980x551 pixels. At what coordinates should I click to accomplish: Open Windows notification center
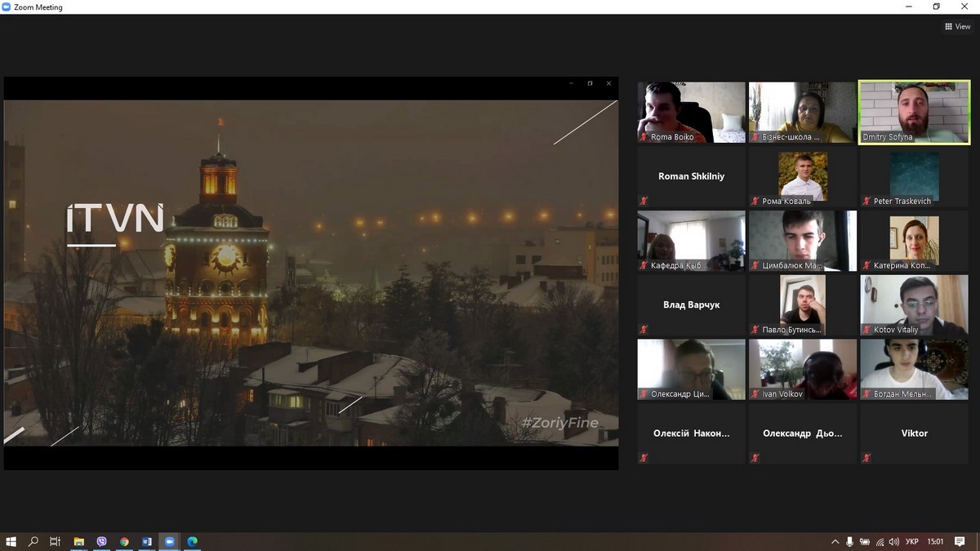click(x=960, y=541)
